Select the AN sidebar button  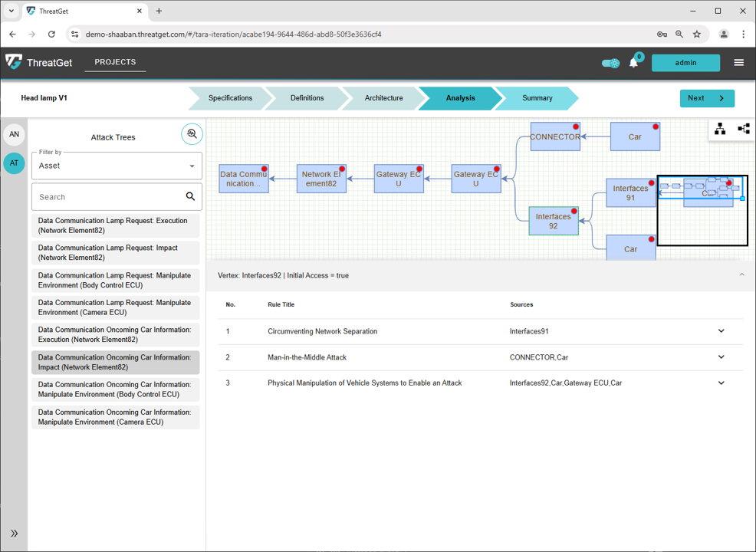pos(14,135)
